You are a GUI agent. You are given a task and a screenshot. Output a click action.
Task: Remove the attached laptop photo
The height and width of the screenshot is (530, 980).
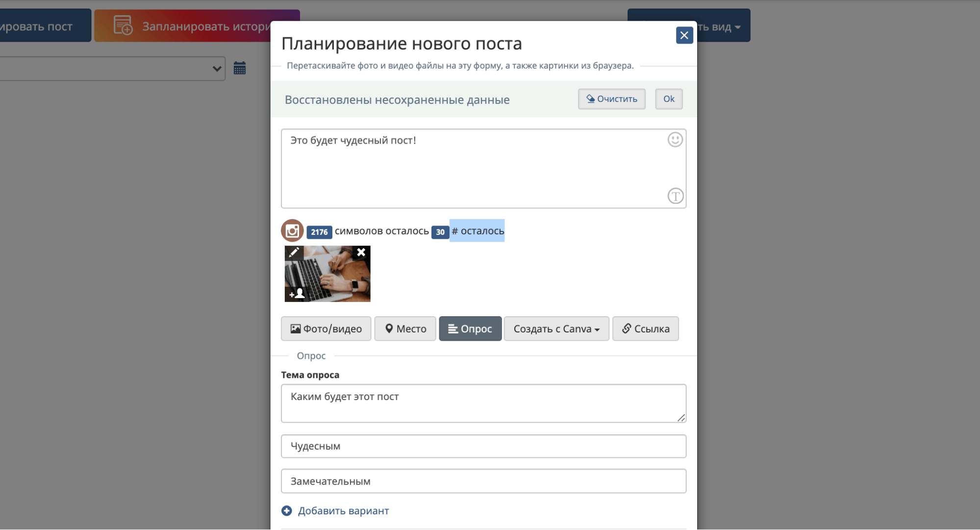(x=361, y=252)
